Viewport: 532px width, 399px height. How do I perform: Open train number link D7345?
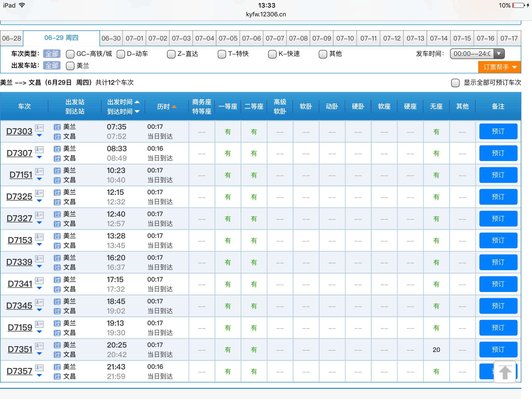[x=19, y=306]
